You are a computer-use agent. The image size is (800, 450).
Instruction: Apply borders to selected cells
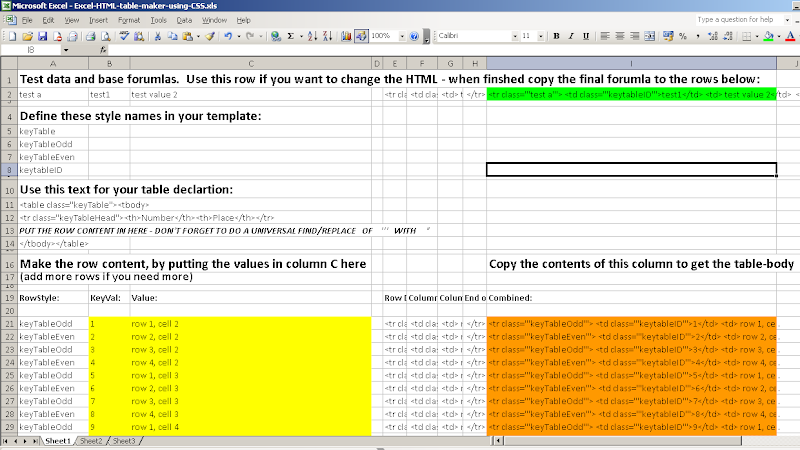[x=746, y=36]
